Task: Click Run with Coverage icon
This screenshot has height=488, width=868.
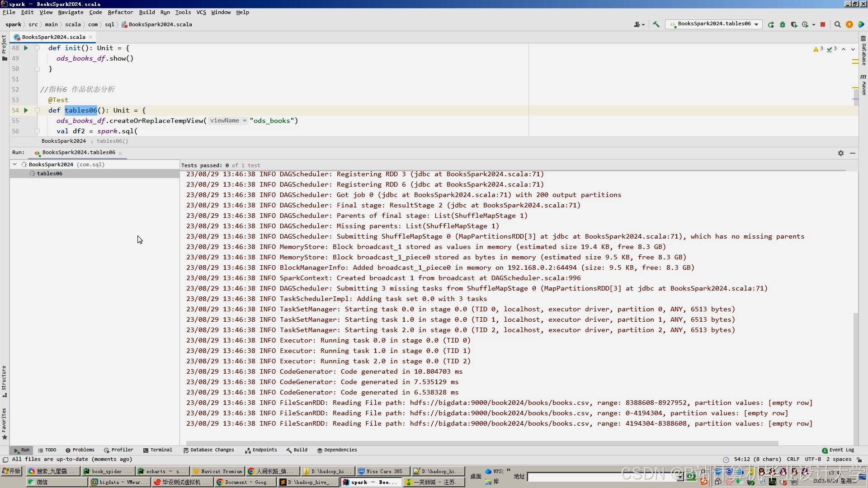Action: 794,24
